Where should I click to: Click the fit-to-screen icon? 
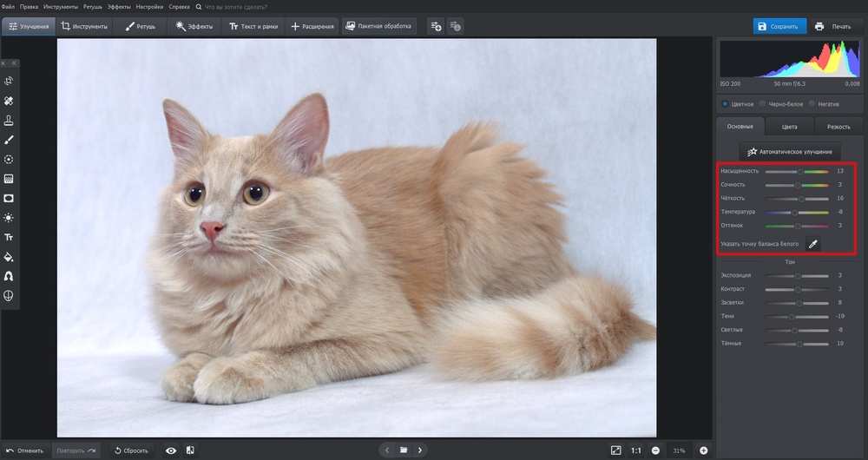[615, 450]
